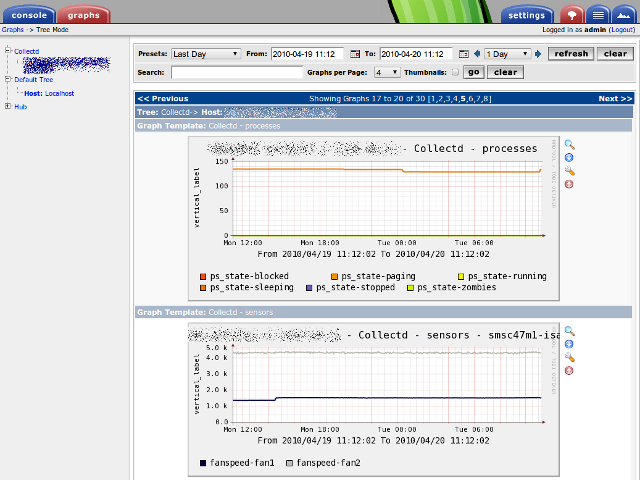Screen dimensions: 640x480
Task: Open the To date calendar picker
Action: pos(464,54)
